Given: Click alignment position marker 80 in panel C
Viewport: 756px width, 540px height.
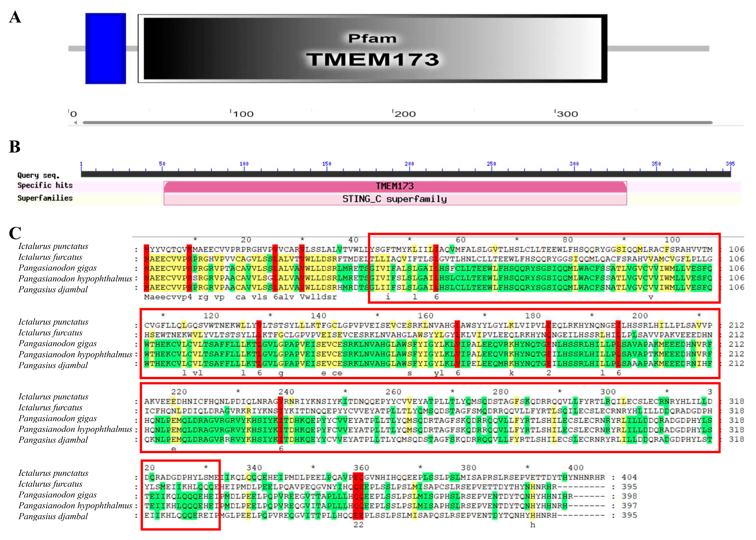Looking at the screenshot, I should [568, 240].
